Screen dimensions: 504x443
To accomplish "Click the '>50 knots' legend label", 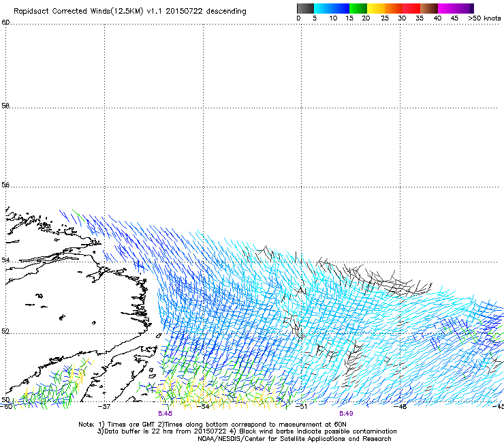I will coord(484,18).
